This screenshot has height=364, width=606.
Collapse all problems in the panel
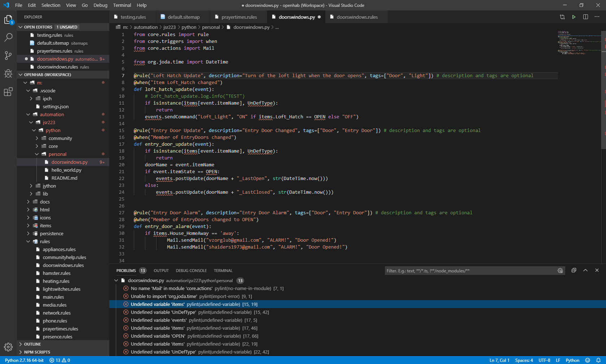point(574,271)
